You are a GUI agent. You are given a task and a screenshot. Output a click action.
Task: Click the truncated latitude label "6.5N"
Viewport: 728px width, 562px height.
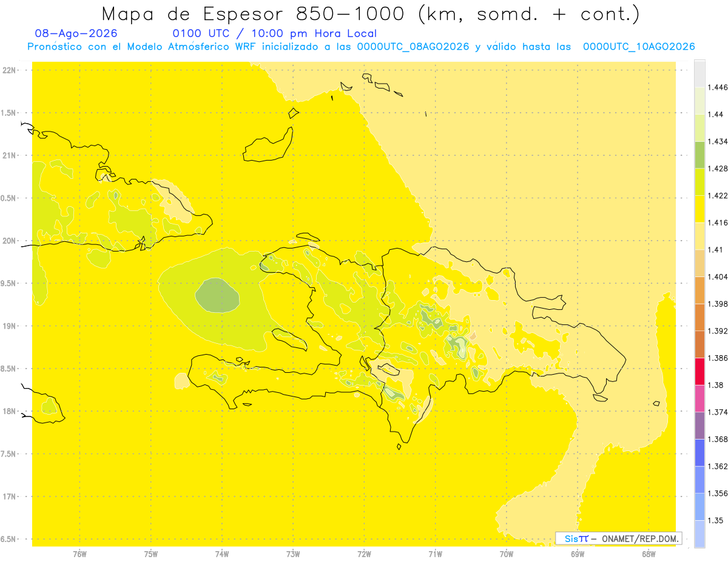[9, 540]
